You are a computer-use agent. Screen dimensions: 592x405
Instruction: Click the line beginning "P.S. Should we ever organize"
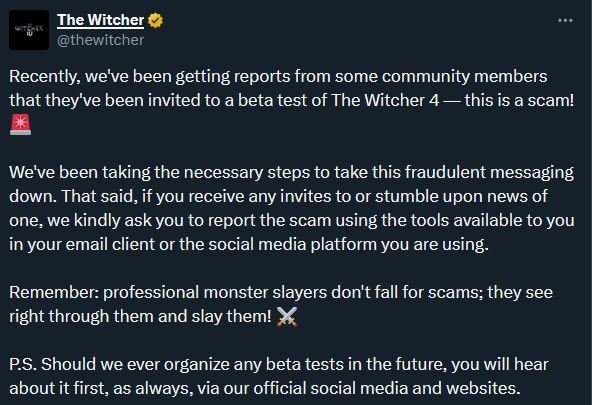click(279, 365)
